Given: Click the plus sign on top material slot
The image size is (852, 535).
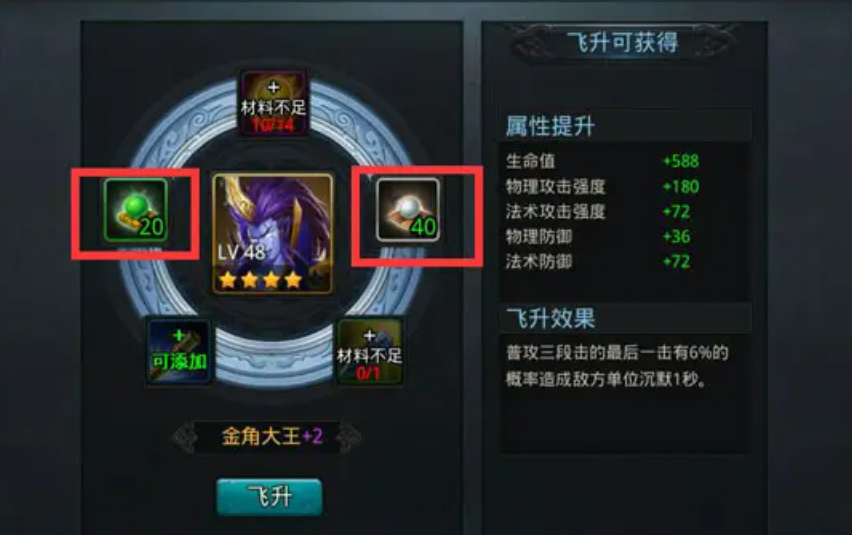Looking at the screenshot, I should pos(273,87).
